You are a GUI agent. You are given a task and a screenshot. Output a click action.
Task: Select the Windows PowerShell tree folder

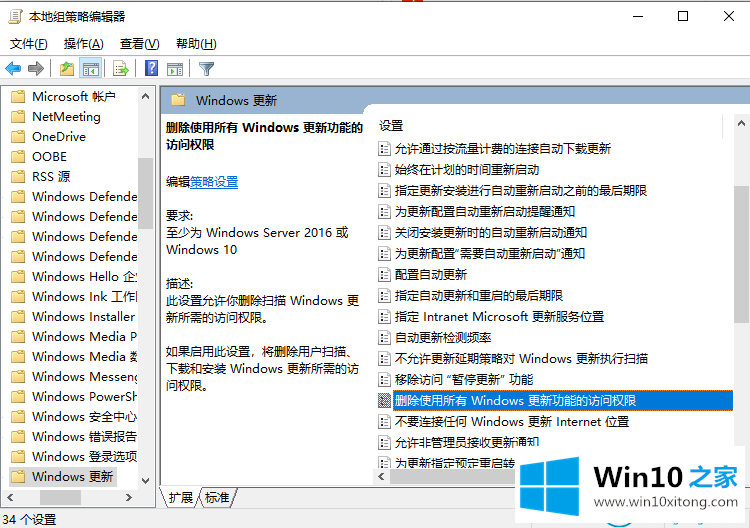84,396
